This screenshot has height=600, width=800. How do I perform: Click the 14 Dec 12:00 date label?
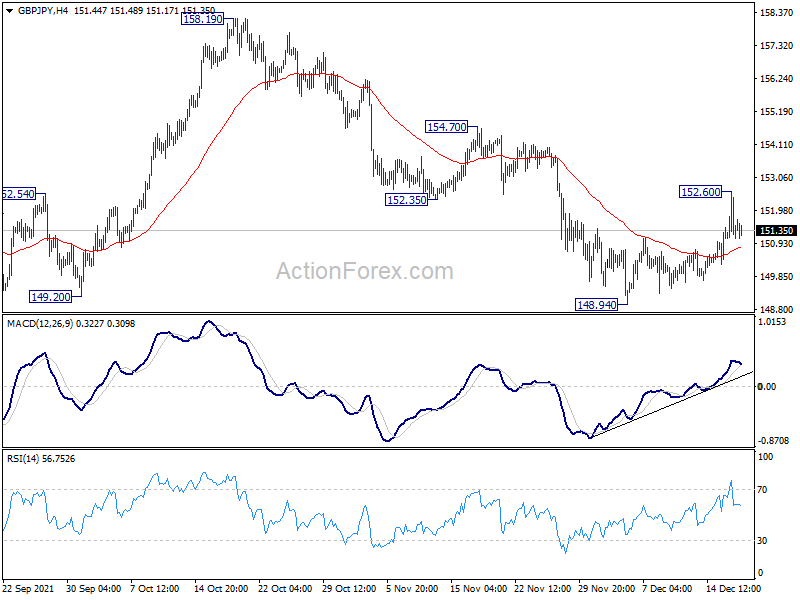tap(733, 588)
